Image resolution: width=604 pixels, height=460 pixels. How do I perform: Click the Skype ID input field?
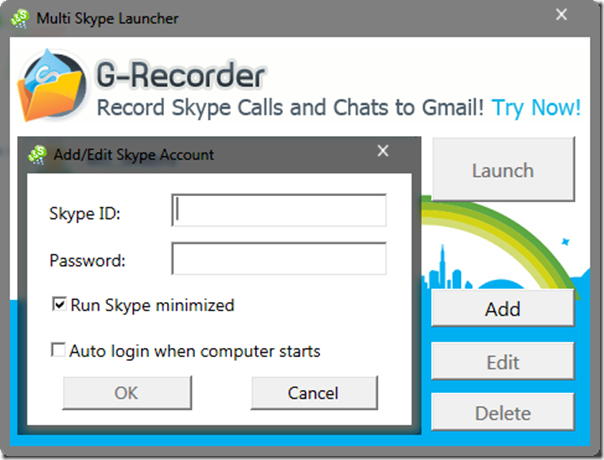tap(279, 210)
